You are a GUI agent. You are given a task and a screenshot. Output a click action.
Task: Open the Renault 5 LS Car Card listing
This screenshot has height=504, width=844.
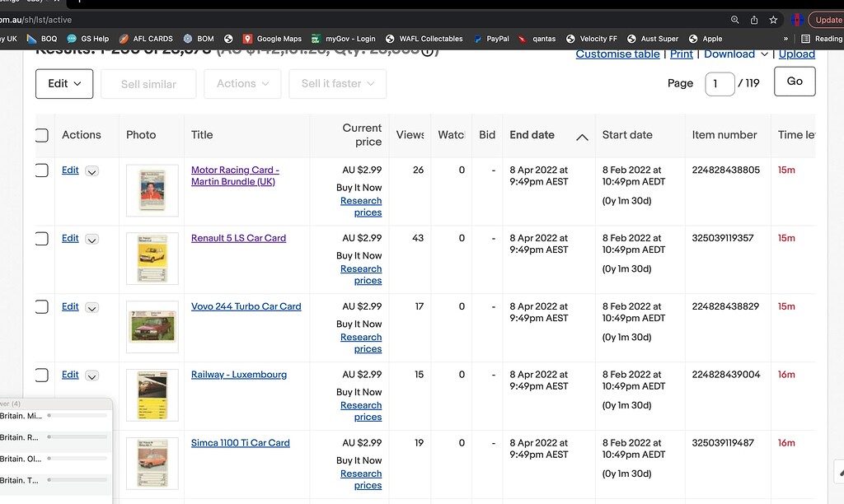click(x=238, y=238)
